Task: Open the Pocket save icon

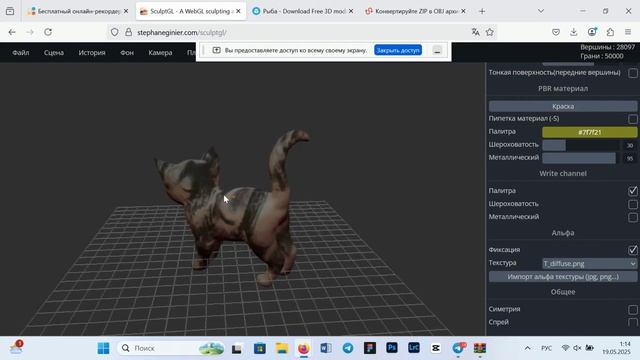Action: [x=556, y=32]
